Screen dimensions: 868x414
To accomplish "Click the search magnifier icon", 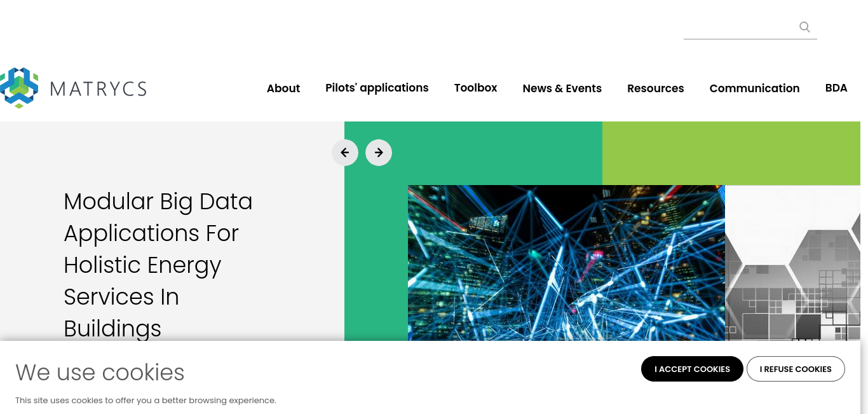I will [804, 27].
